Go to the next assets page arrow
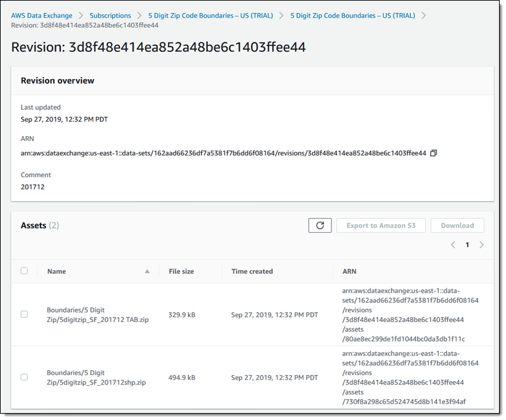506x420 pixels. click(482, 245)
